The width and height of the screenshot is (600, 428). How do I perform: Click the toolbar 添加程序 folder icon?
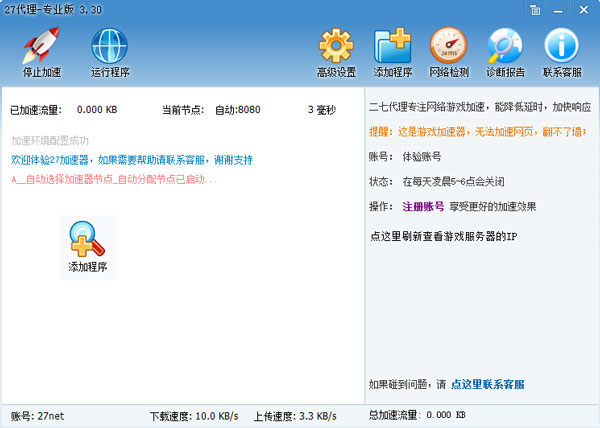[x=393, y=52]
